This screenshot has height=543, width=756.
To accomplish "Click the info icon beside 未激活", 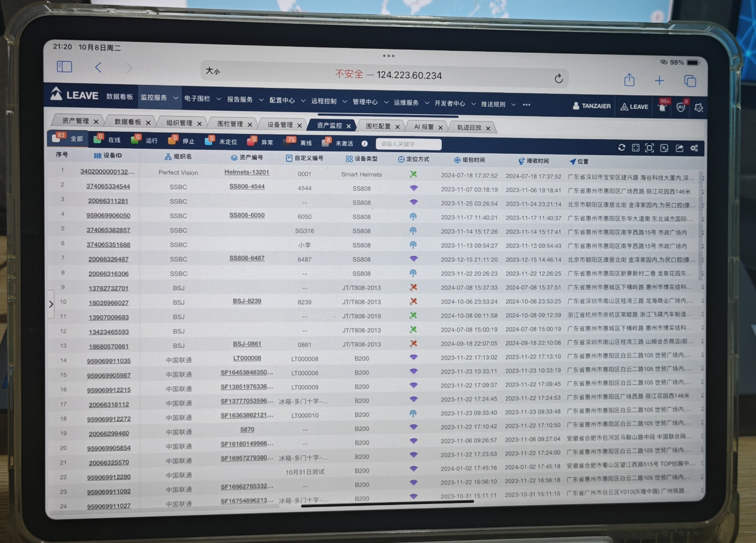I will [364, 144].
